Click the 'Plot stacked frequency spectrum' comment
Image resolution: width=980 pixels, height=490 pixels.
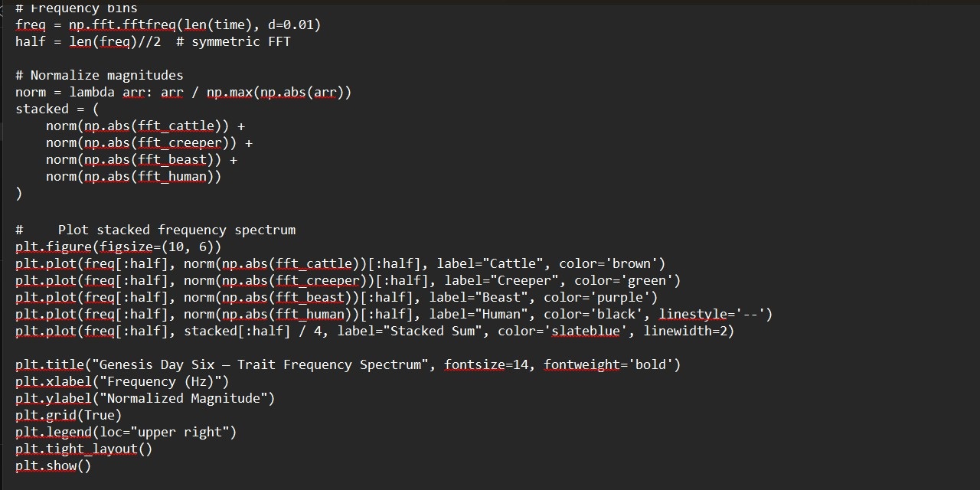tap(176, 230)
